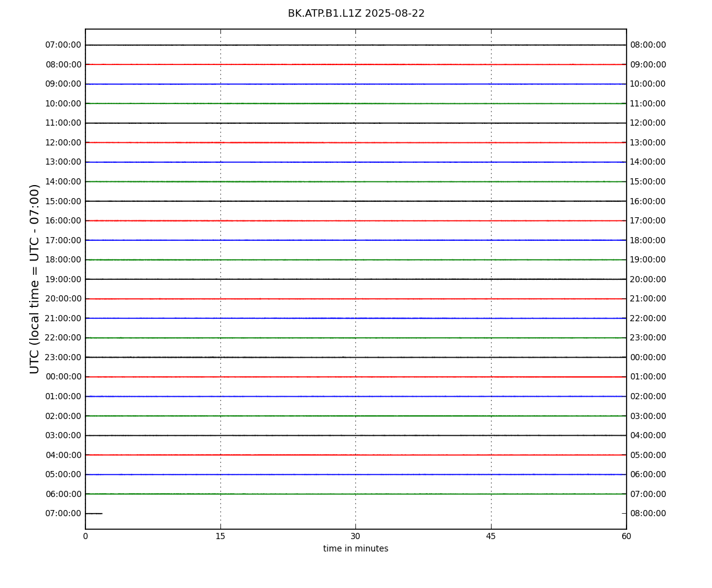
Task: Select 23:00:00 start label of black trace
Action: (x=64, y=357)
